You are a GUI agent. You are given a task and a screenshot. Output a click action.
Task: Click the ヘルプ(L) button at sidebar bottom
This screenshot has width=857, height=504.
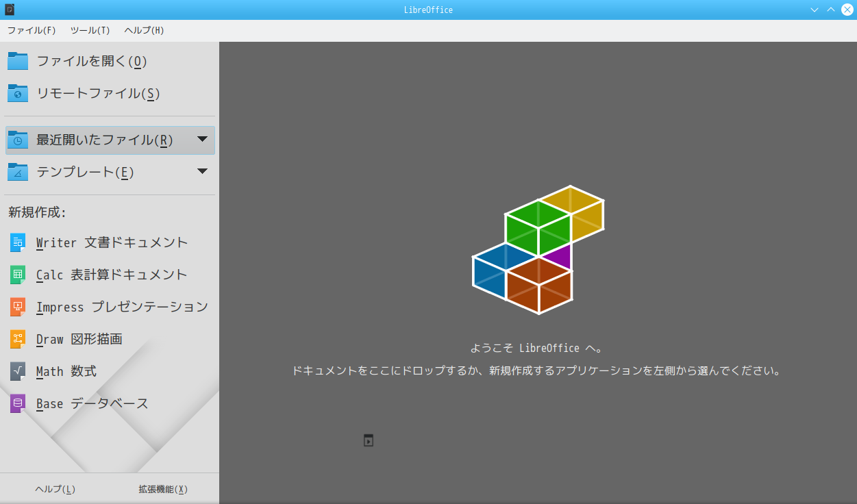(x=55, y=489)
